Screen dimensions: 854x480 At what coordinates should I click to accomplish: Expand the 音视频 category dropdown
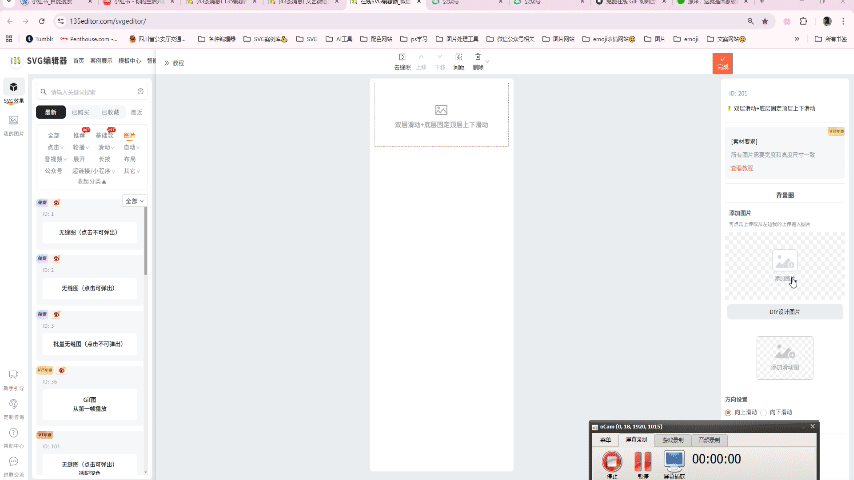56,159
